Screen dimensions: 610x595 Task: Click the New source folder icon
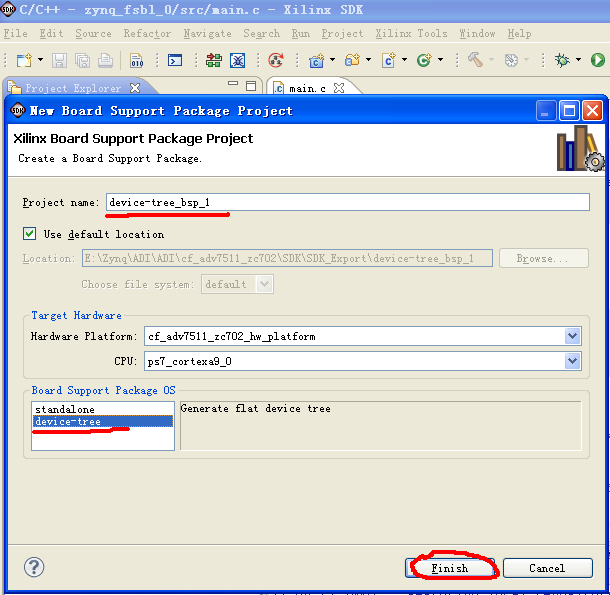[x=352, y=60]
